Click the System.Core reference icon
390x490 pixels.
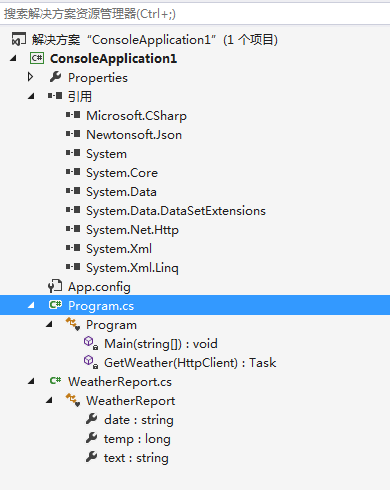73,172
